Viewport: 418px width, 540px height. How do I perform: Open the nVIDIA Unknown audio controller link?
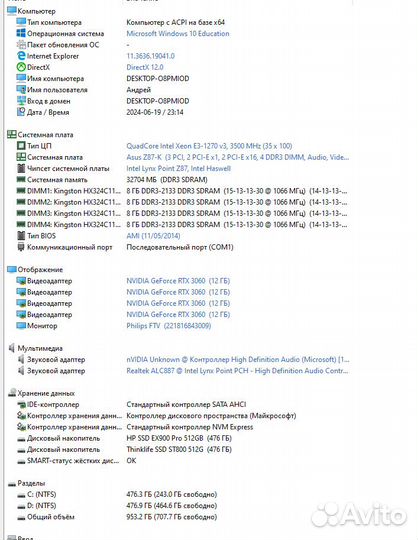(238, 359)
